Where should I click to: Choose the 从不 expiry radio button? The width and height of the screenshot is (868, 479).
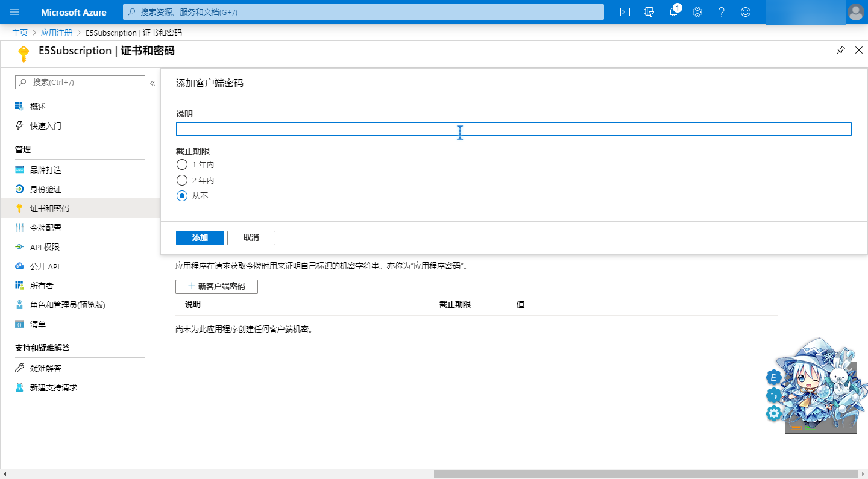point(182,196)
